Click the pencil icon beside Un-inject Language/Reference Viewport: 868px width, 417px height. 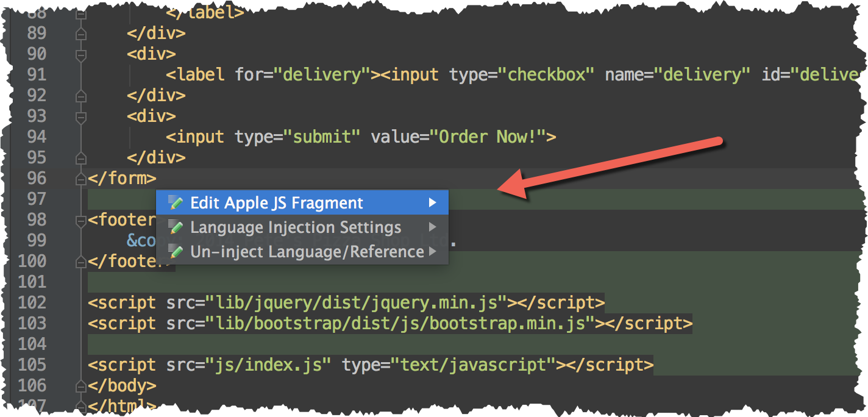pyautogui.click(x=176, y=251)
